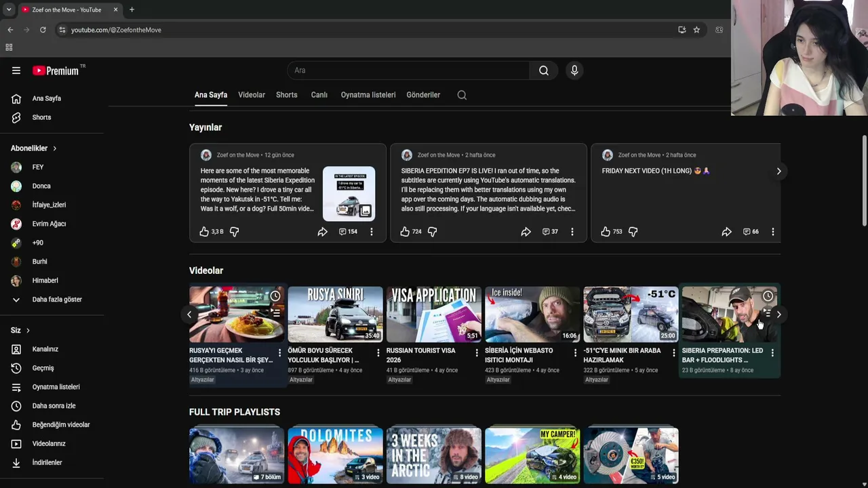Screen dimensions: 868x488
Task: Select the Ana Sayfa channel tab
Action: [211, 95]
